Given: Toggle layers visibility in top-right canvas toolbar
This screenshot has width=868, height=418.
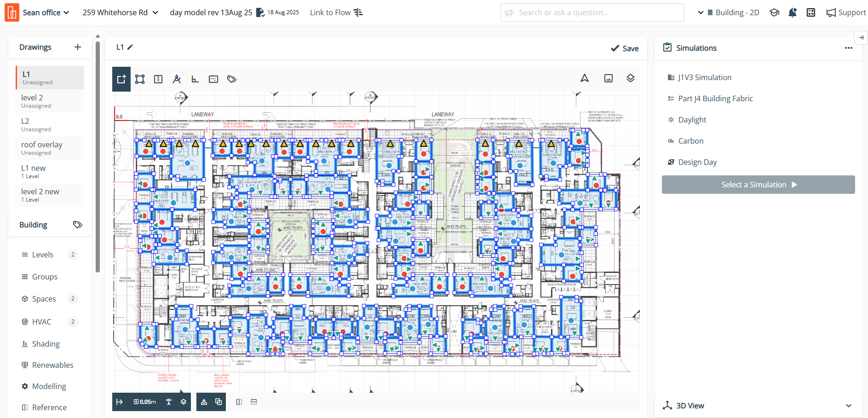Looking at the screenshot, I should tap(630, 78).
